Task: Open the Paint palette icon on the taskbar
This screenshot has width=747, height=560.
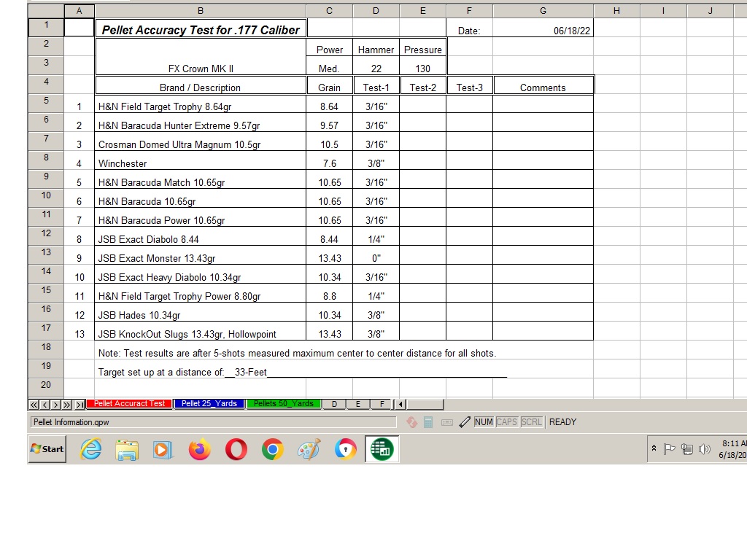Action: [309, 449]
